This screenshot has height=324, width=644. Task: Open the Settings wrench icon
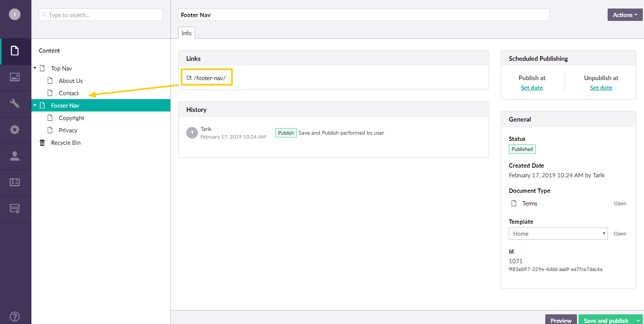click(x=15, y=104)
